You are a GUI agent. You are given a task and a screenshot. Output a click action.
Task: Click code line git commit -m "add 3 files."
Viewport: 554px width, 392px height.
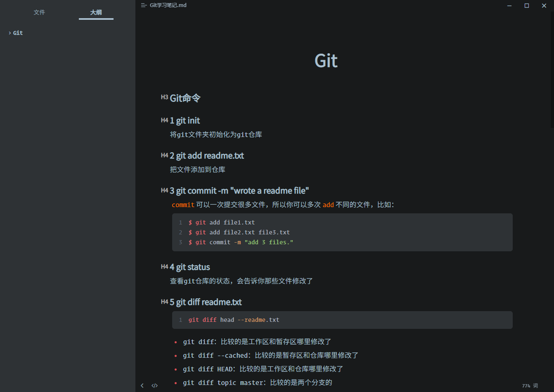[241, 242]
